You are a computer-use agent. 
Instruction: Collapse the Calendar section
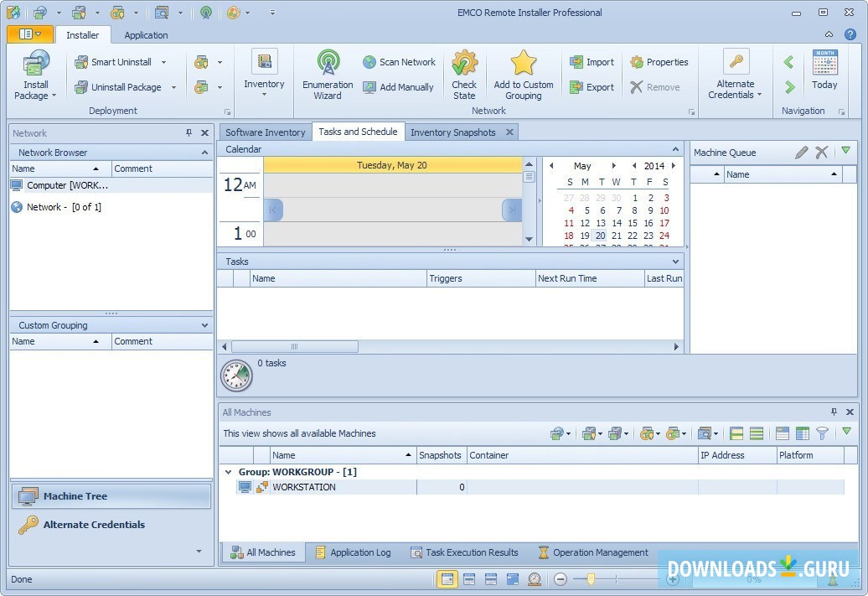[x=675, y=149]
